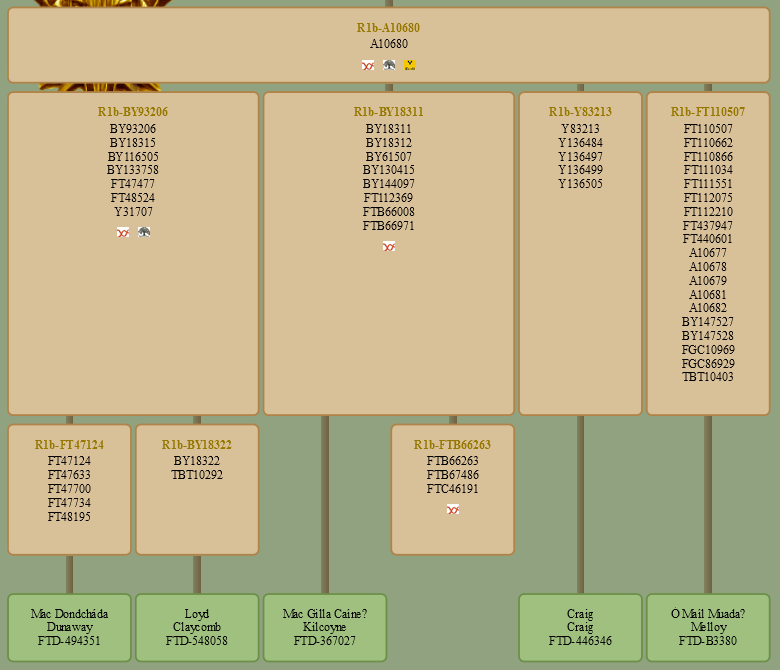The width and height of the screenshot is (780, 670).
Task: Click the red DNA helix icon under Y31707
Action: coord(123,232)
